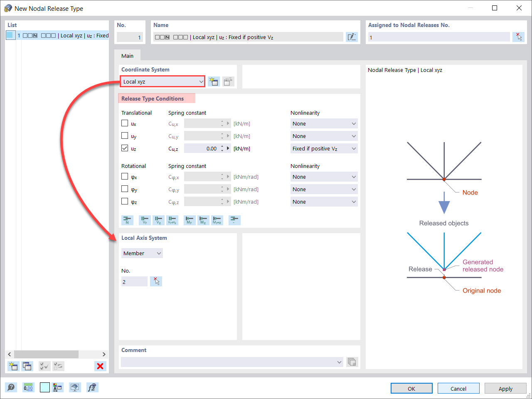Click the red X delete icon
Viewport: 532px width, 399px height.
pyautogui.click(x=100, y=366)
